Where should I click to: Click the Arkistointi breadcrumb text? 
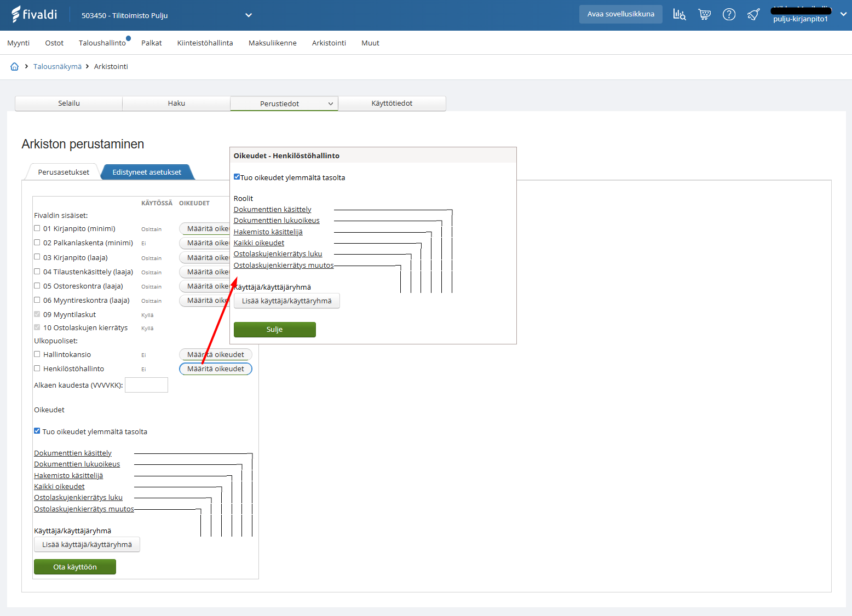click(x=111, y=67)
